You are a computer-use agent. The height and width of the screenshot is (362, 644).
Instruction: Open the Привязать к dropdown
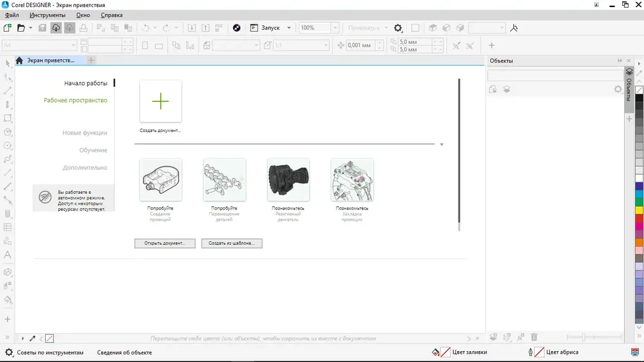pos(386,28)
